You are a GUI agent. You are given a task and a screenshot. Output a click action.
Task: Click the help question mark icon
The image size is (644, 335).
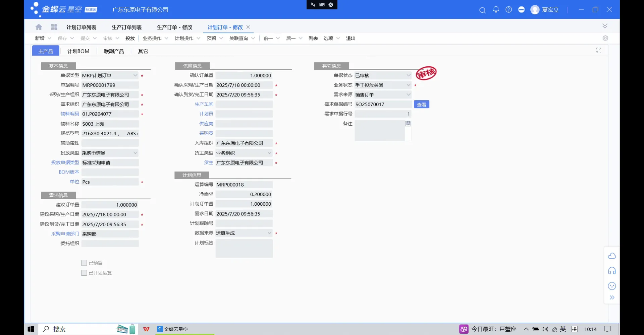point(508,10)
